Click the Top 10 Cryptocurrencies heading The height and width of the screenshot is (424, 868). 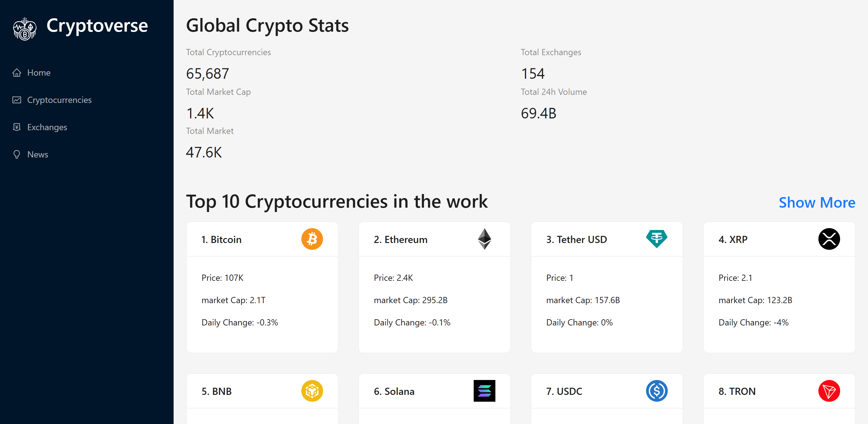[x=337, y=202]
